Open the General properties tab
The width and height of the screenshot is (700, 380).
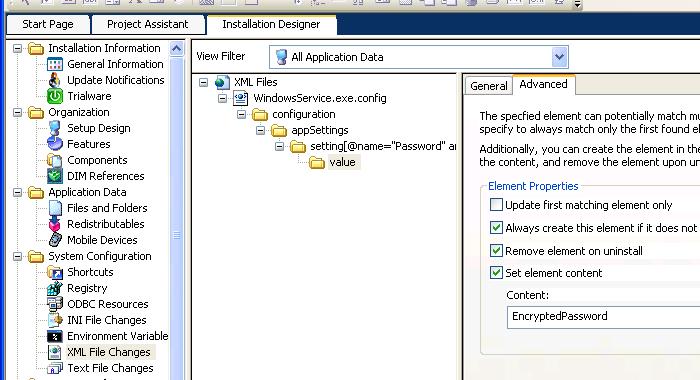[489, 86]
